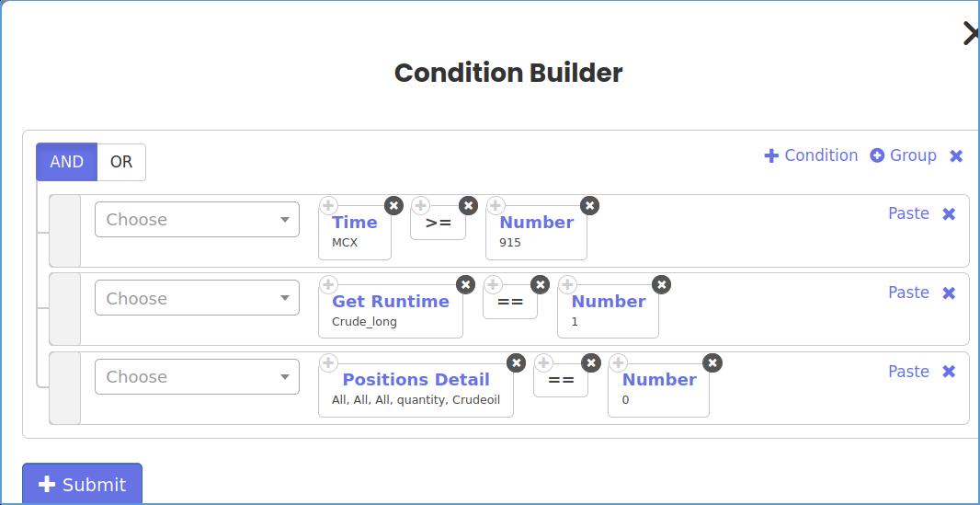Remove the Time MCX block

(393, 205)
